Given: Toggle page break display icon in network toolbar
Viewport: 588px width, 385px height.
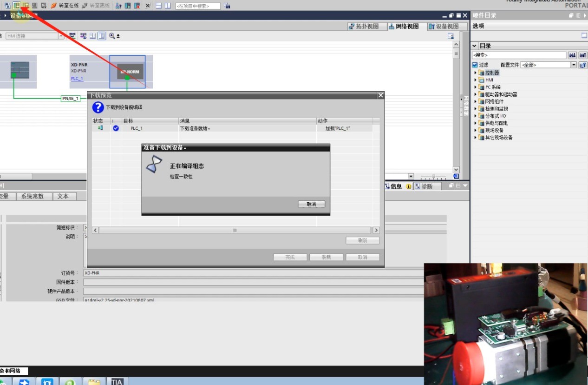Looking at the screenshot, I should pyautogui.click(x=92, y=36).
